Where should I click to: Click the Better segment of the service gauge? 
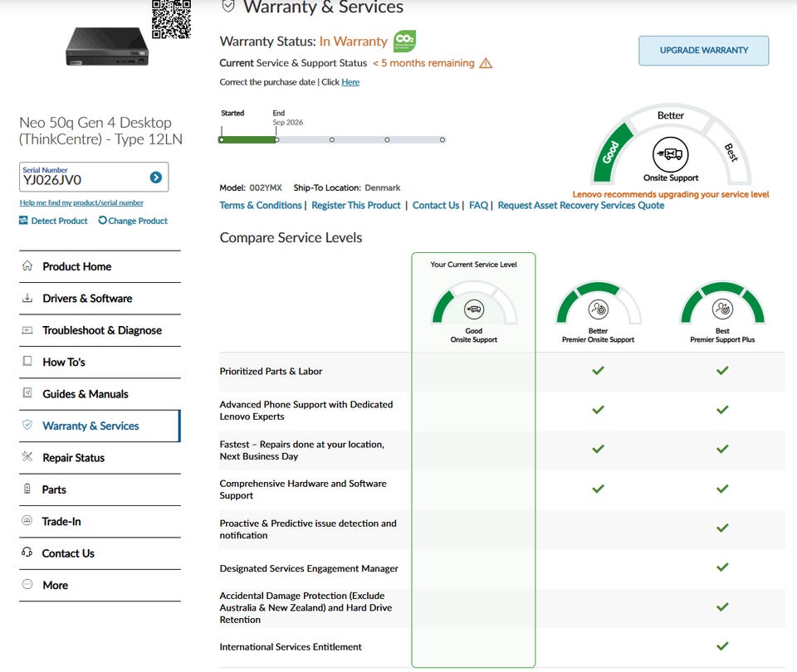(671, 115)
